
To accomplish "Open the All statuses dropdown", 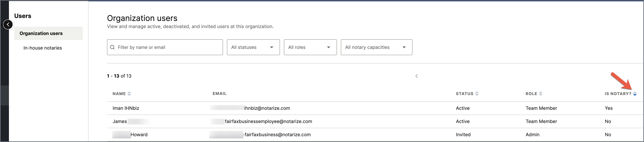I will click(x=253, y=47).
